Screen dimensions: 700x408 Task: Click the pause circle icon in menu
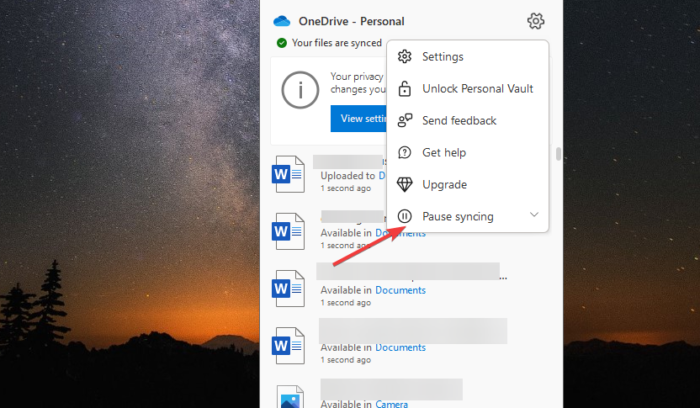[x=405, y=216]
